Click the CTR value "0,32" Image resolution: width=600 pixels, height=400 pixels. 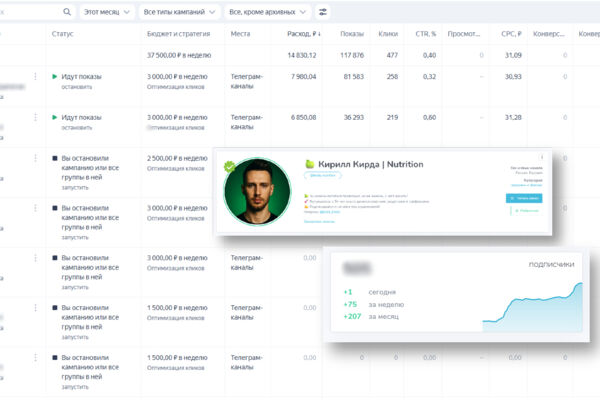429,77
